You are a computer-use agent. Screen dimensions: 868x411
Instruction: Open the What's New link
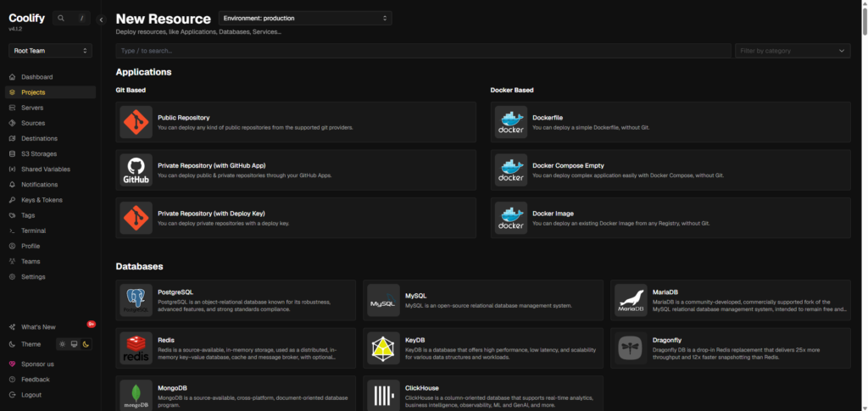coord(38,327)
